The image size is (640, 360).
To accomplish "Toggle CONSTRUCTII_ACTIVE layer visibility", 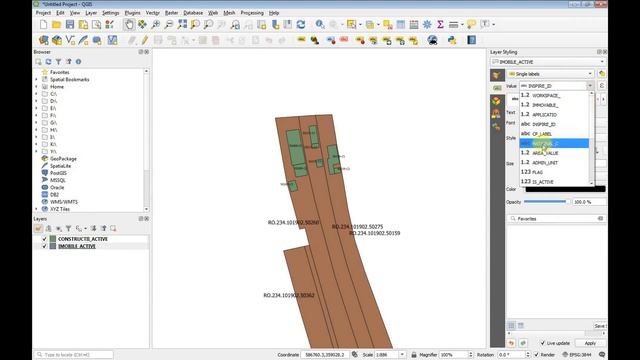I will (x=44, y=239).
